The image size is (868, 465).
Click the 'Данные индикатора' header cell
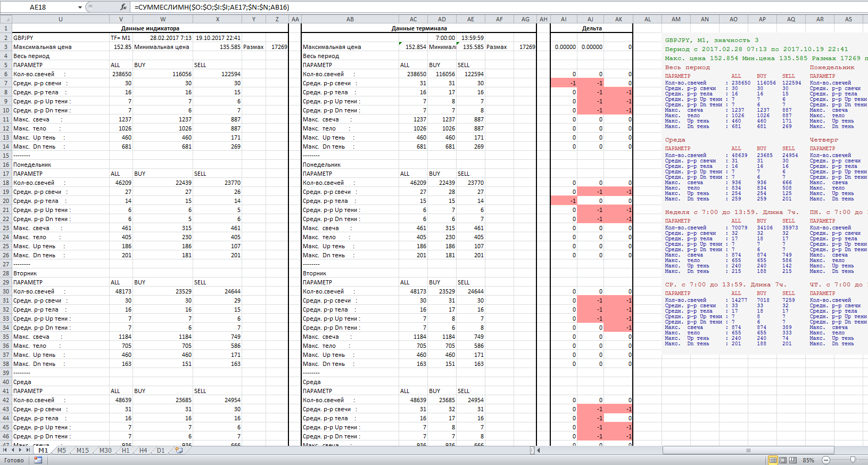pos(150,28)
